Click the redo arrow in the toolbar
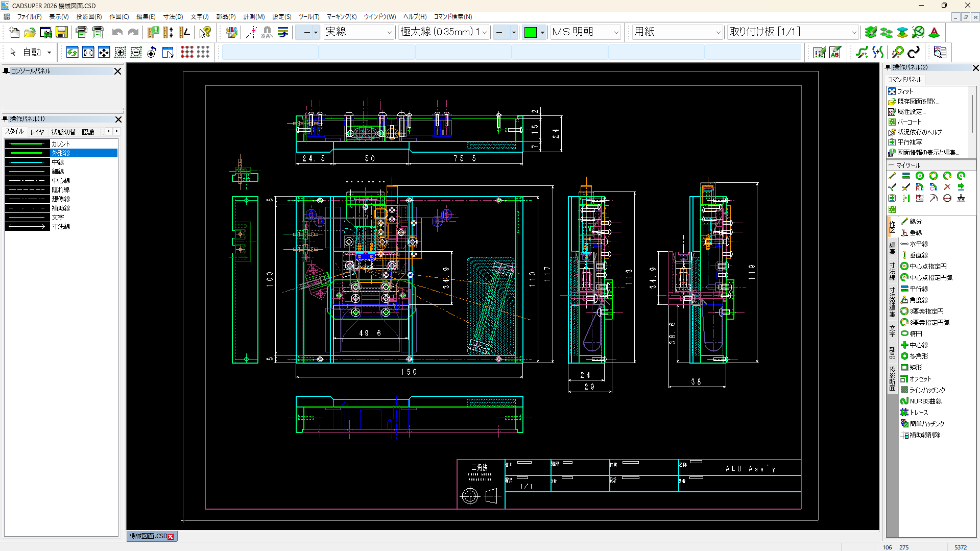 pos(133,32)
